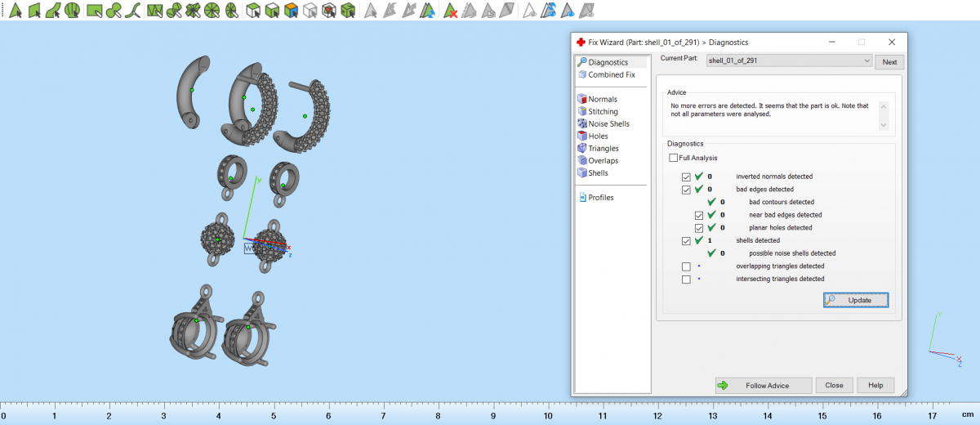Go to Noise Shells fix page
980x425 pixels.
coord(608,124)
